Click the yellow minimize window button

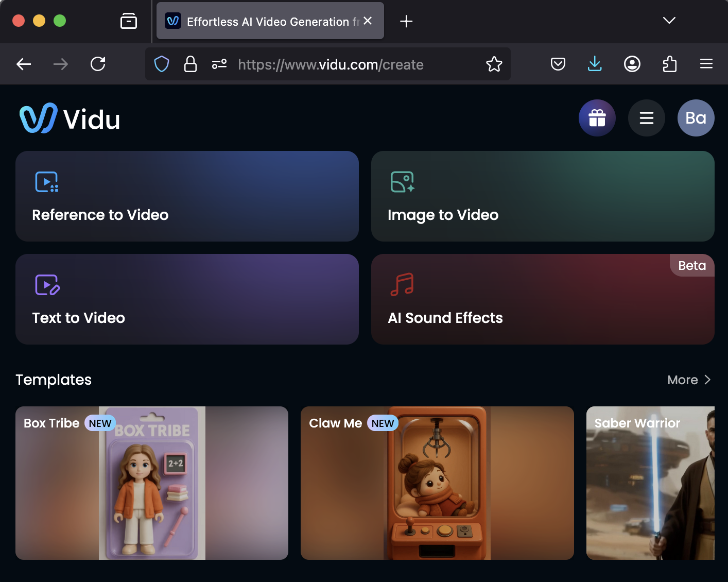tap(39, 21)
